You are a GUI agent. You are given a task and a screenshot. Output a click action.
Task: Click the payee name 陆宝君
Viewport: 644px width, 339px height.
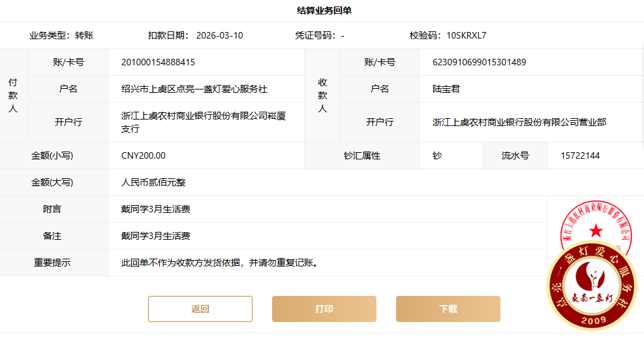point(446,89)
